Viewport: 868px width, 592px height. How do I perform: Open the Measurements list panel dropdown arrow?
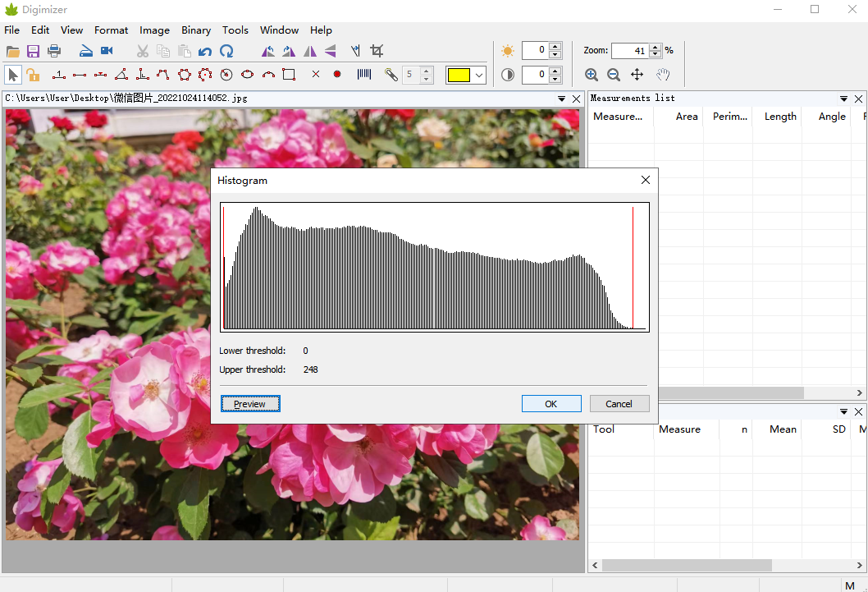click(x=843, y=99)
